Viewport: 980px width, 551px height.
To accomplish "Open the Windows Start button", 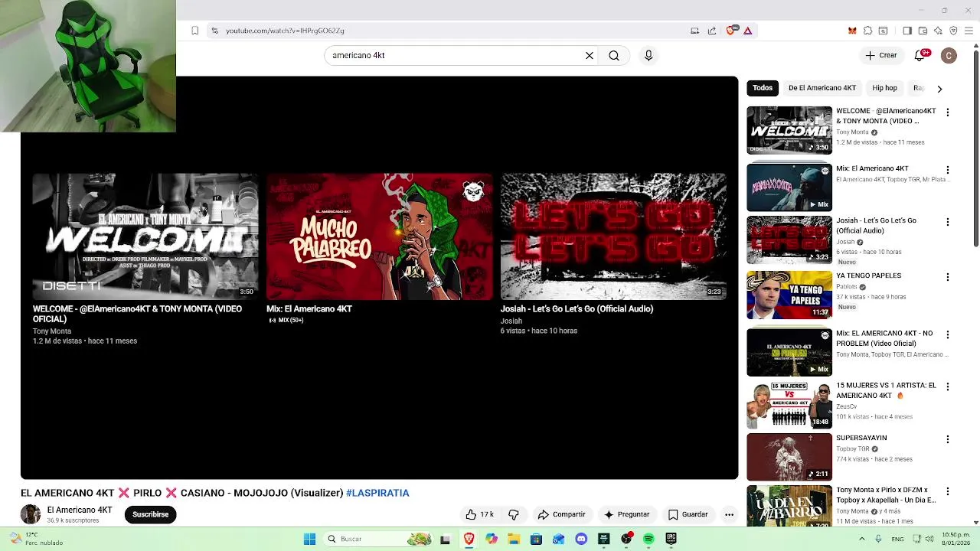I will [x=309, y=539].
